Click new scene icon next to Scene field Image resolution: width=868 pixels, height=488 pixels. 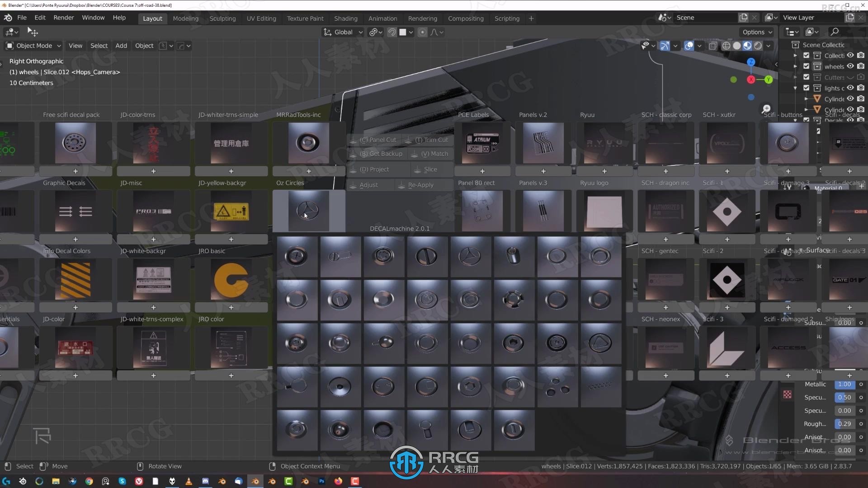point(743,18)
